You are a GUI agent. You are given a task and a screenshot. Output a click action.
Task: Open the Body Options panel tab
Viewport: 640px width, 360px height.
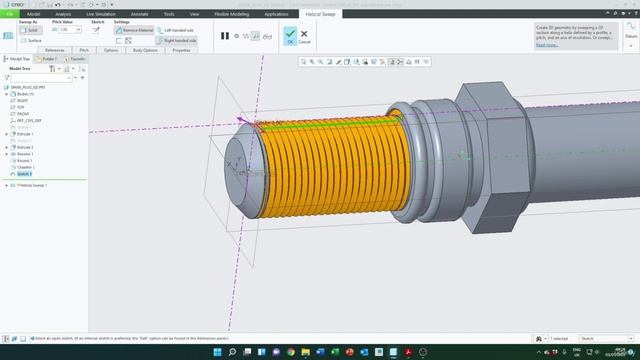point(145,50)
